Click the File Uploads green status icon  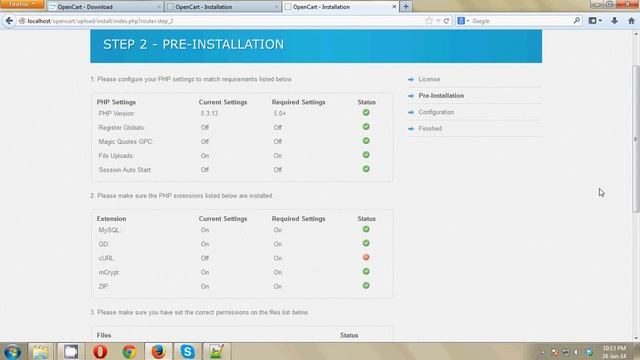click(x=366, y=155)
